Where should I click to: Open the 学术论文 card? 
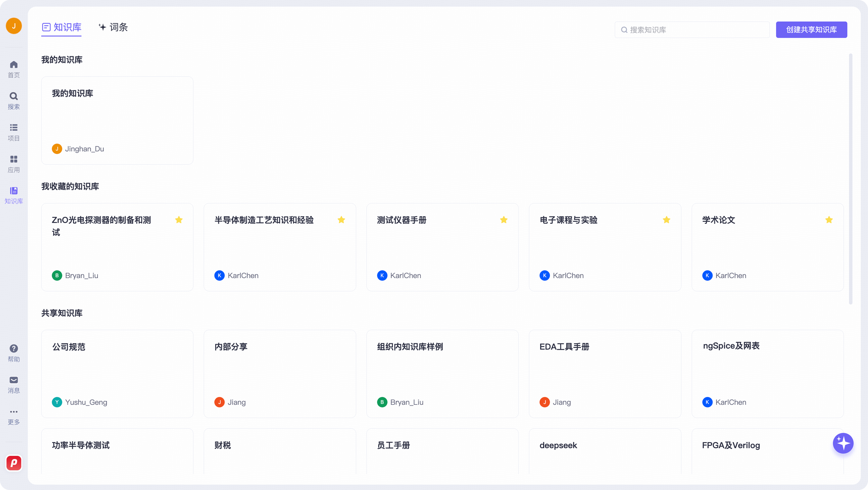[768, 247]
